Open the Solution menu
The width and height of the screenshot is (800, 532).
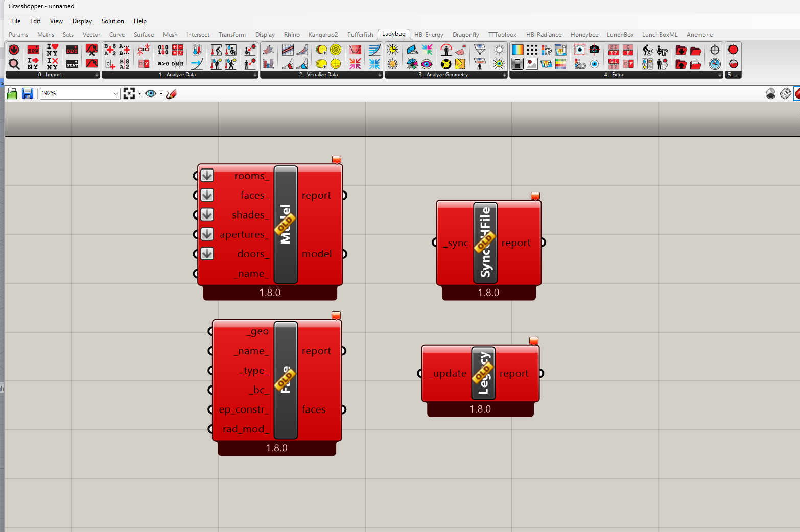[x=112, y=21]
